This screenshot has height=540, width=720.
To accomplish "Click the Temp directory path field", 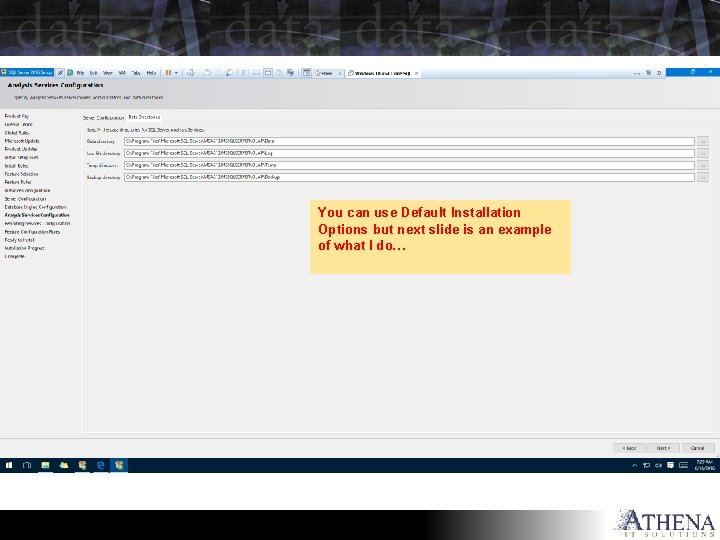I will (x=409, y=165).
